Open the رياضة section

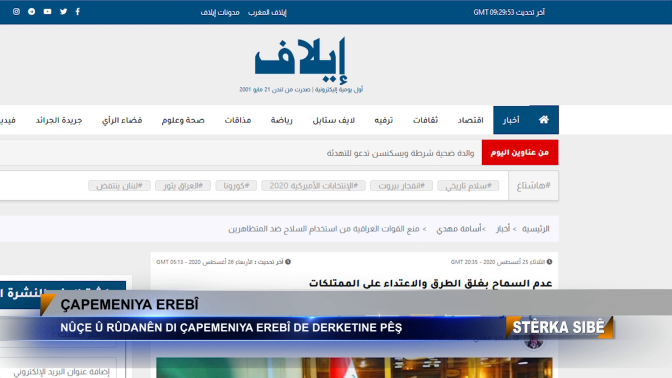coord(282,120)
